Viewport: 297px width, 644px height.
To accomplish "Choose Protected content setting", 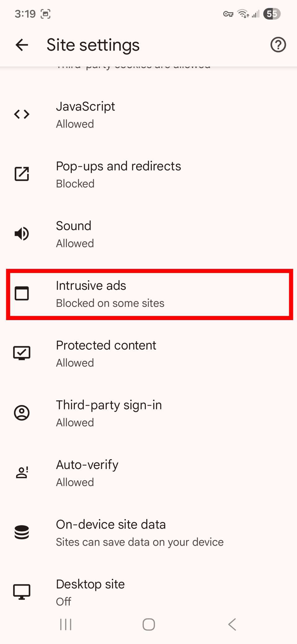I will pyautogui.click(x=148, y=354).
